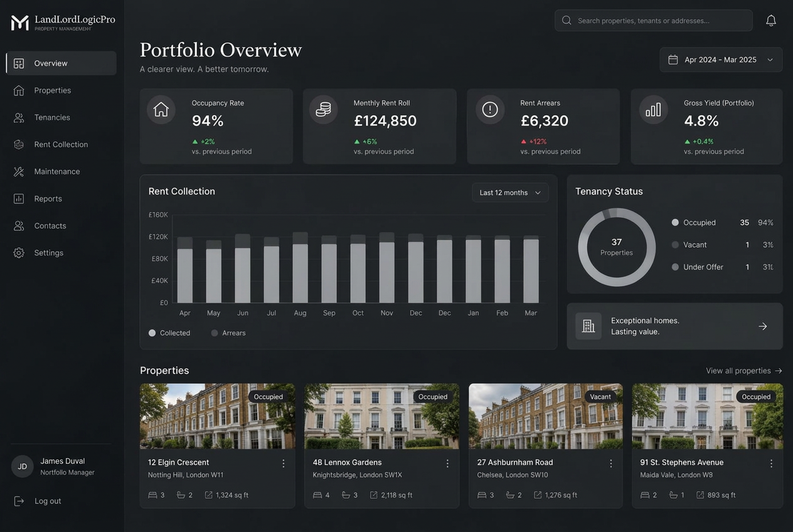793x532 pixels.
Task: Click the Vacant badge on 27 Ashburnham Road
Action: click(x=600, y=396)
